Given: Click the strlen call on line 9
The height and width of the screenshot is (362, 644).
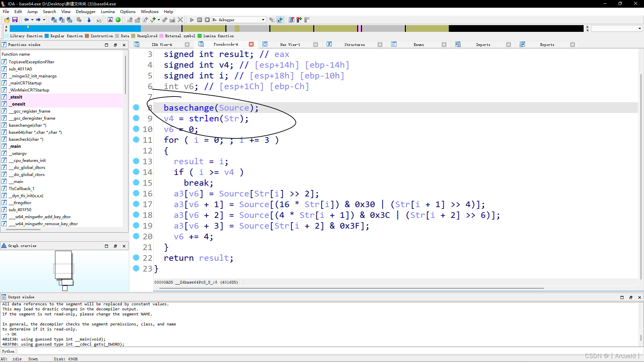Looking at the screenshot, I should click(x=204, y=119).
